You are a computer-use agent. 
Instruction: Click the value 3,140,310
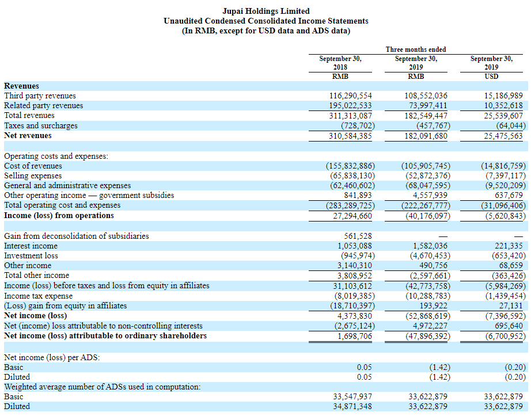tap(355, 265)
